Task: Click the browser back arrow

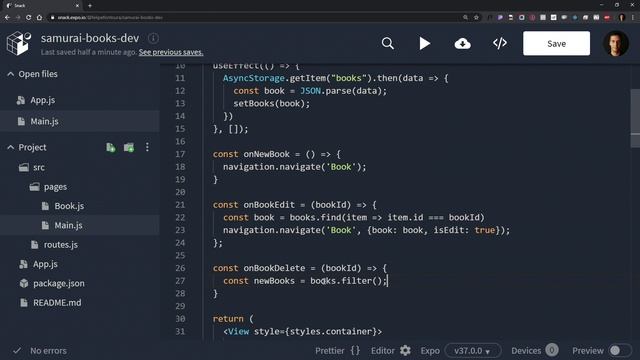Action: (x=7, y=18)
